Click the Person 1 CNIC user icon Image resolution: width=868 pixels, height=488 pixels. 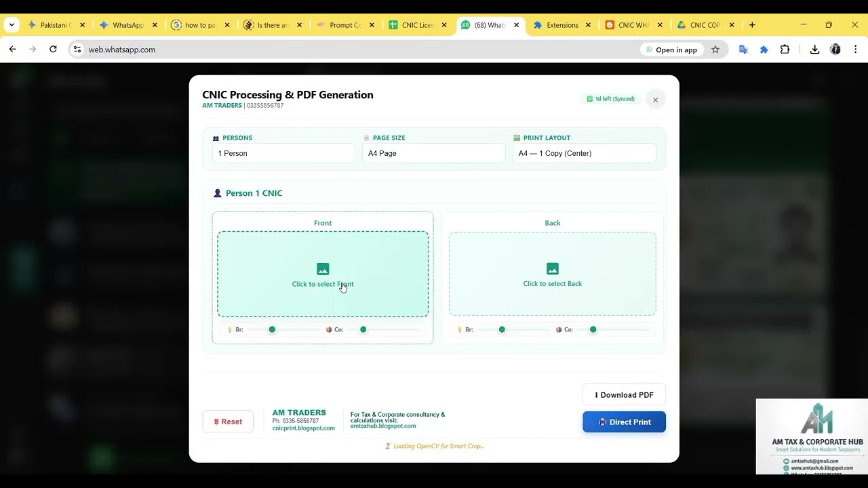tap(217, 193)
